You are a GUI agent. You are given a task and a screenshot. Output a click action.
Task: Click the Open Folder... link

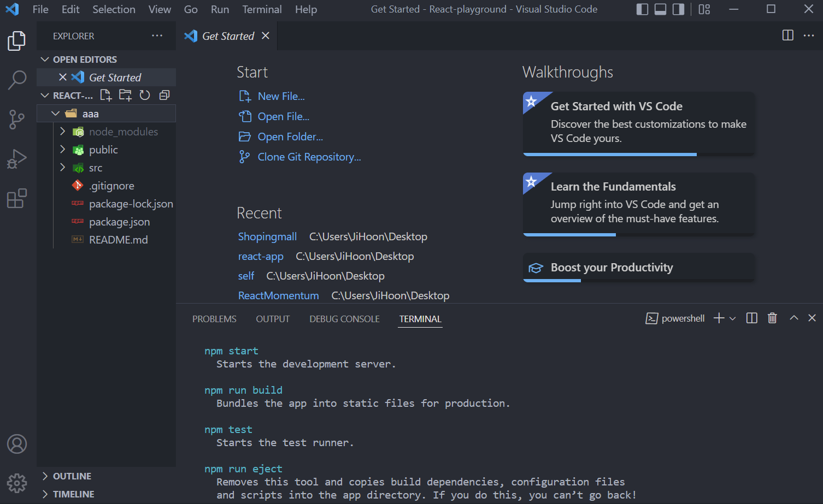tap(290, 137)
